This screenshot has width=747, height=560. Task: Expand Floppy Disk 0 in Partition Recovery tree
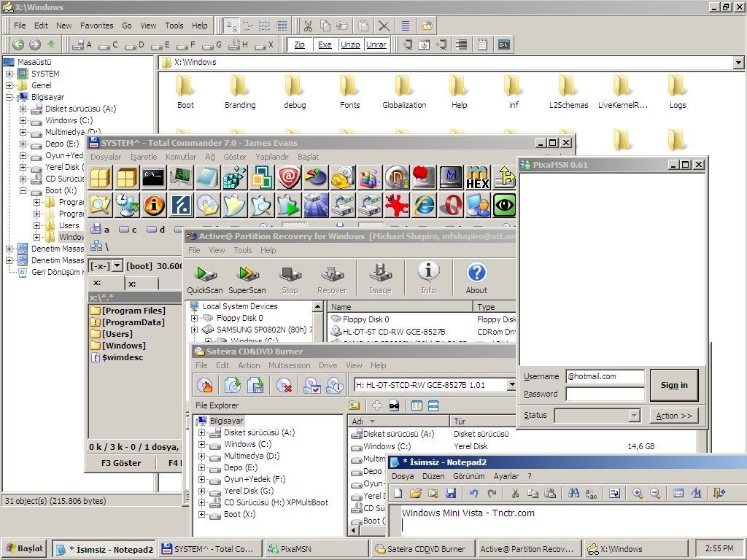click(x=194, y=318)
